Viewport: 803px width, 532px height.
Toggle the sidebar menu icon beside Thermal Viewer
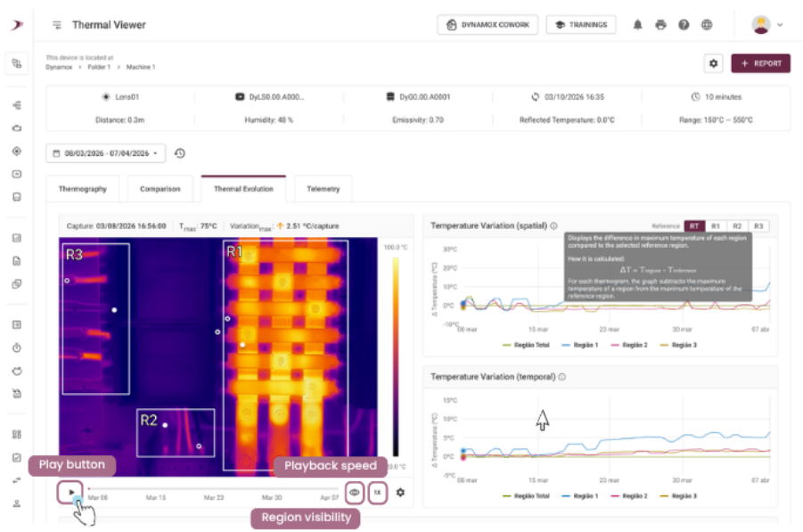tap(57, 25)
